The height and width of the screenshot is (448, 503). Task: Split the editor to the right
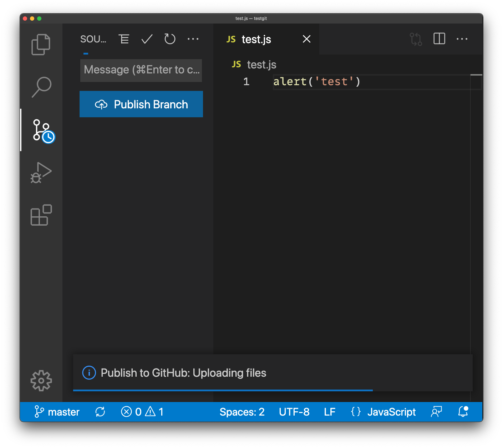point(439,39)
